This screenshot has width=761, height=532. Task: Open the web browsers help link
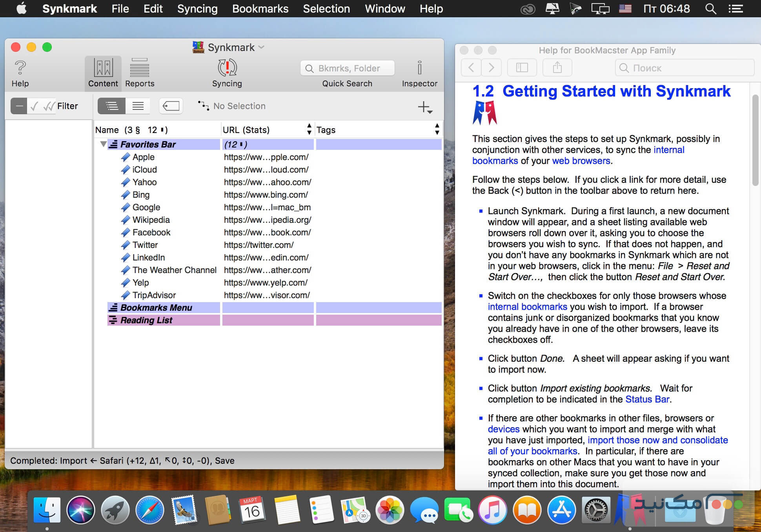pos(581,160)
